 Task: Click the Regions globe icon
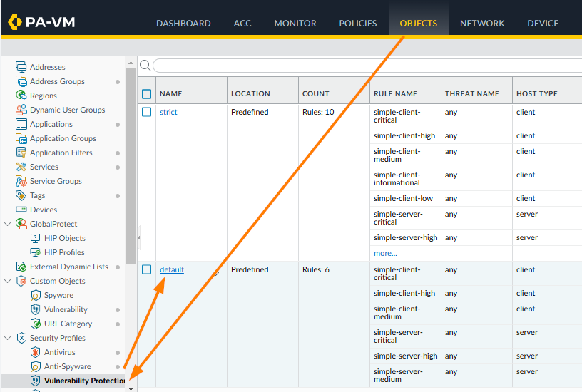pos(21,96)
